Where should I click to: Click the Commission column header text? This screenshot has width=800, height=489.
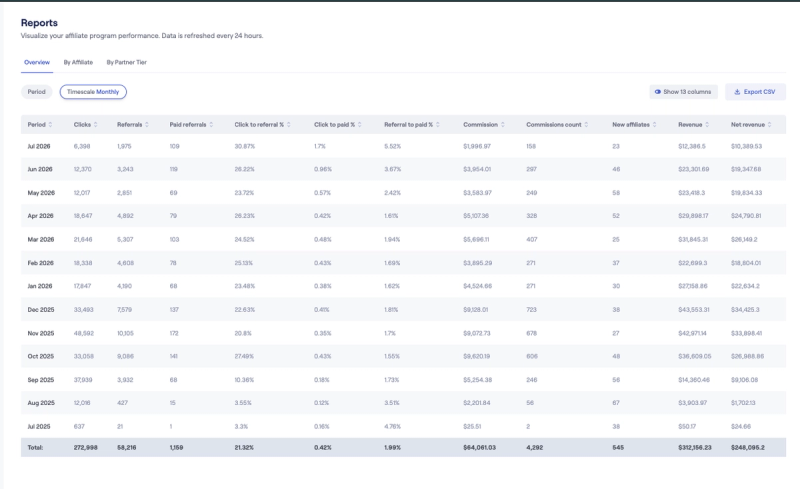(480, 125)
